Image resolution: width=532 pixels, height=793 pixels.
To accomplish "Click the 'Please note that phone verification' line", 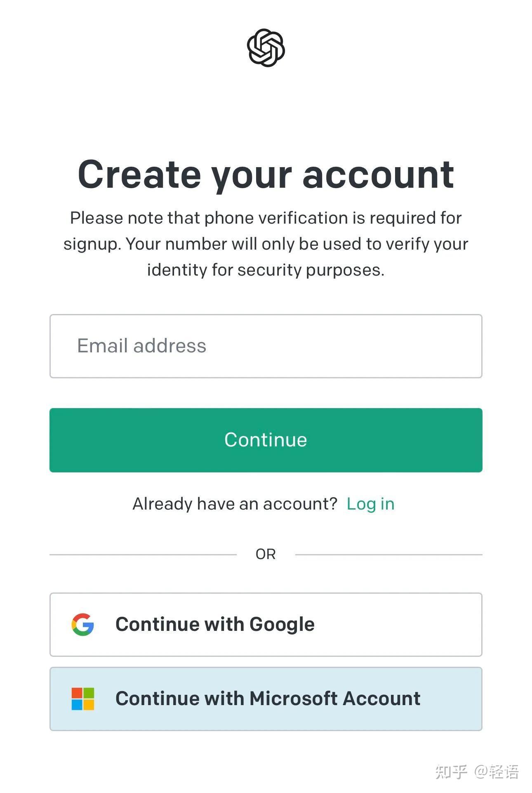I will click(266, 218).
